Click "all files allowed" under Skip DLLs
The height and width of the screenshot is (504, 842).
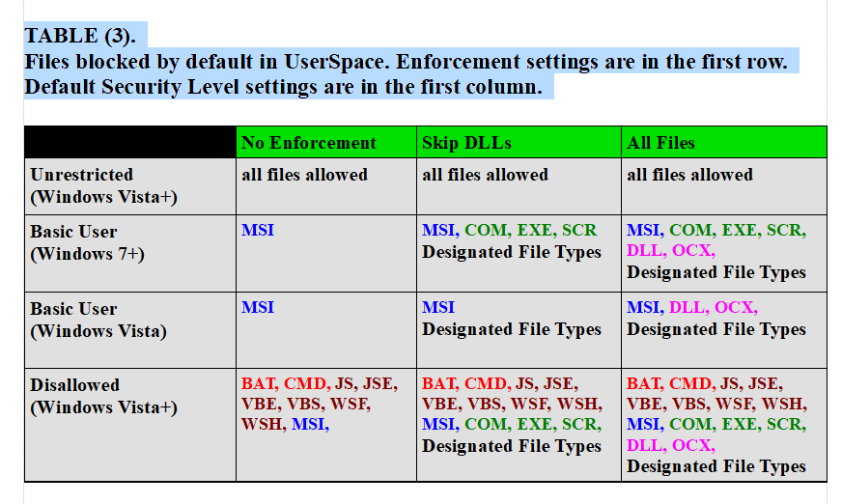[x=485, y=175]
